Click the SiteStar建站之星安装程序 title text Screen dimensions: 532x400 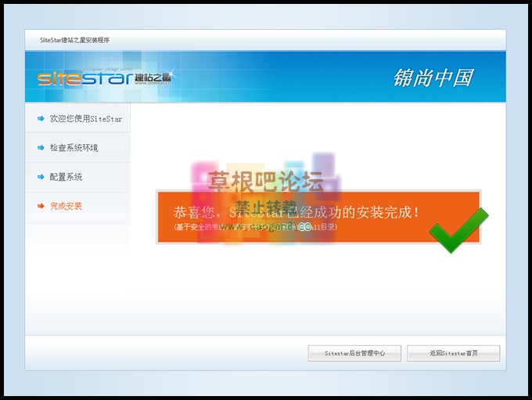click(x=74, y=40)
